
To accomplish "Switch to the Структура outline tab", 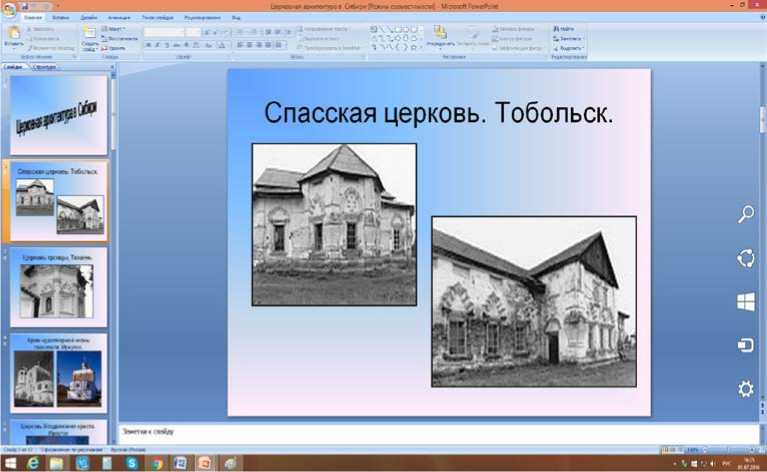I will [44, 67].
